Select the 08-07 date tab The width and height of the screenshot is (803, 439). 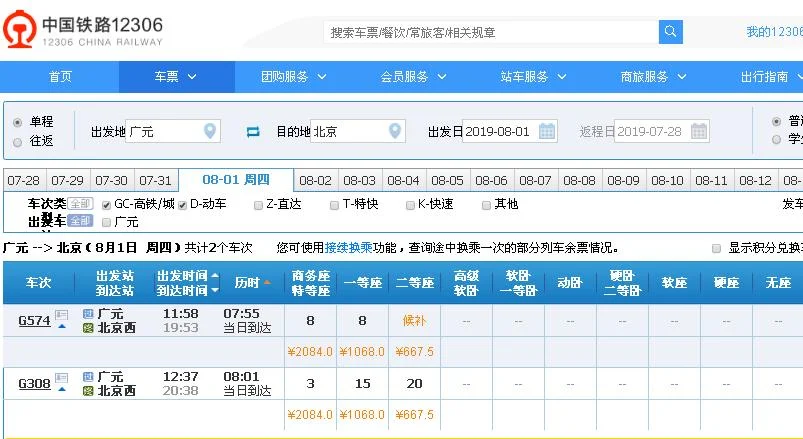536,180
